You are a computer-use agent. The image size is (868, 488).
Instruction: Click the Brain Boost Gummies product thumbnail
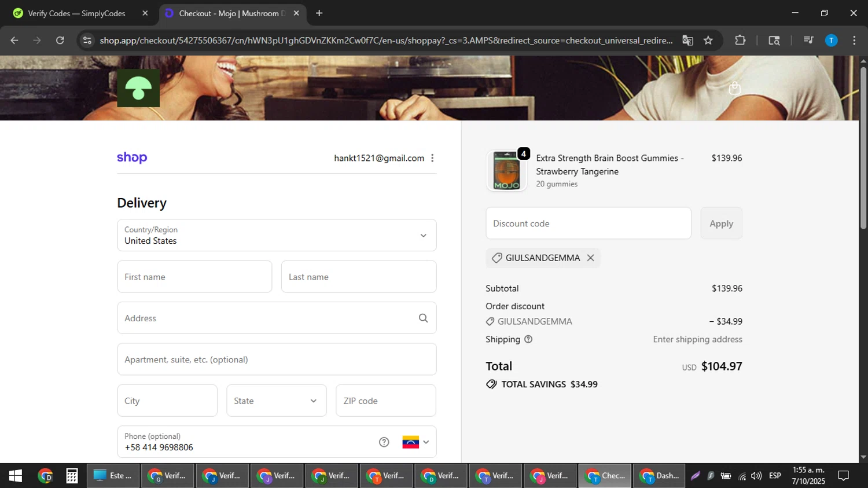click(x=507, y=171)
